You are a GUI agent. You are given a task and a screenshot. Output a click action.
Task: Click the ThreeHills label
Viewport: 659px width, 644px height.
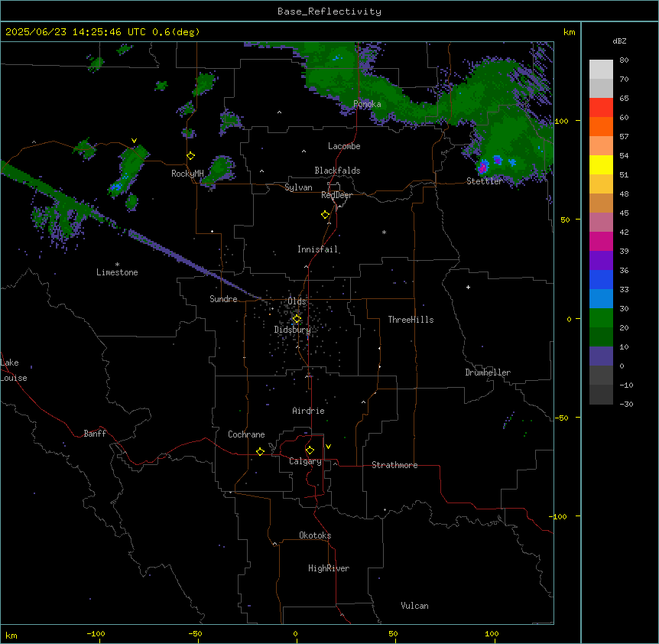[411, 320]
